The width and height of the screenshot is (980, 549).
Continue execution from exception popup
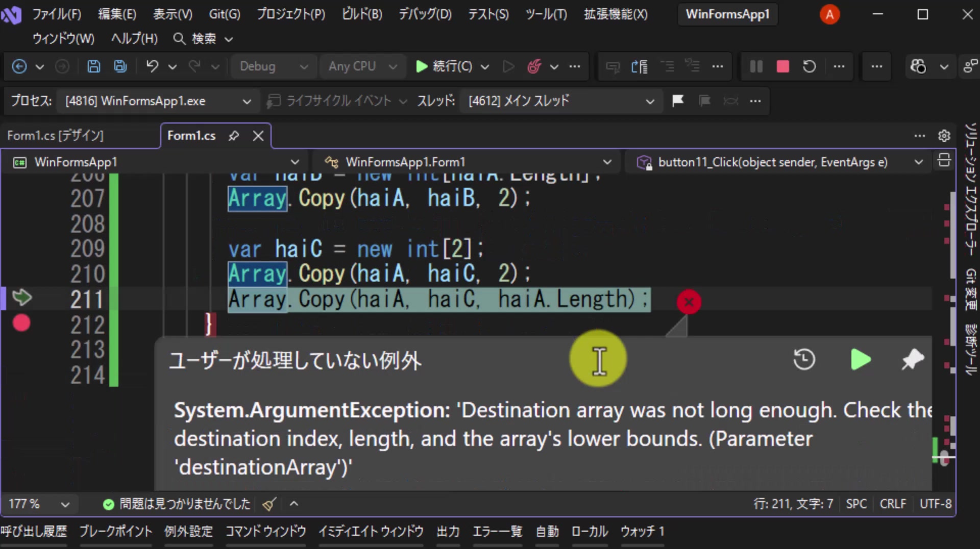point(861,359)
